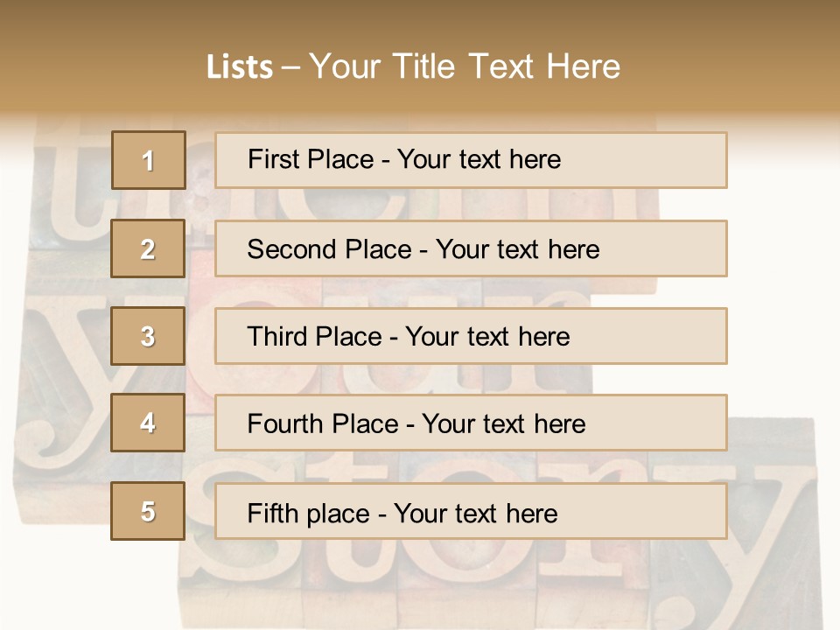Click the "Third Place - Your text here" box

pos(471,336)
